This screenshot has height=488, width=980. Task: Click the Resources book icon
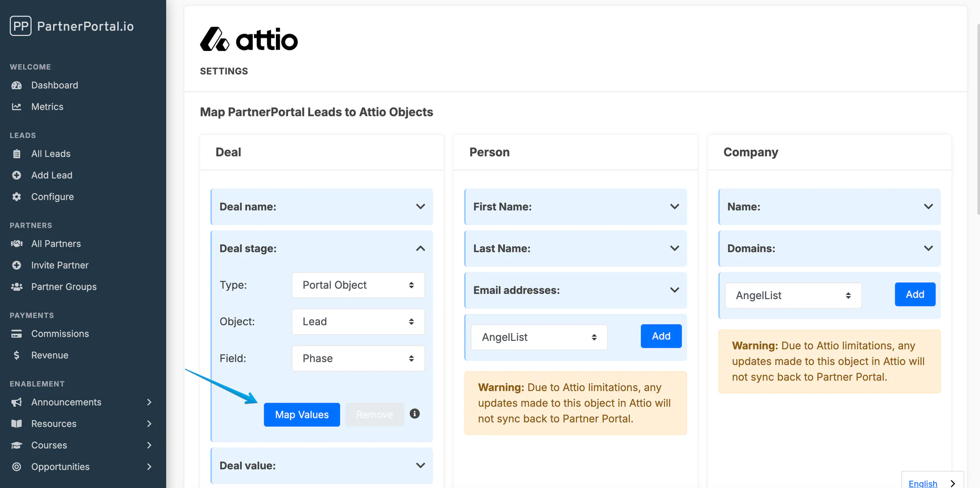(x=17, y=424)
